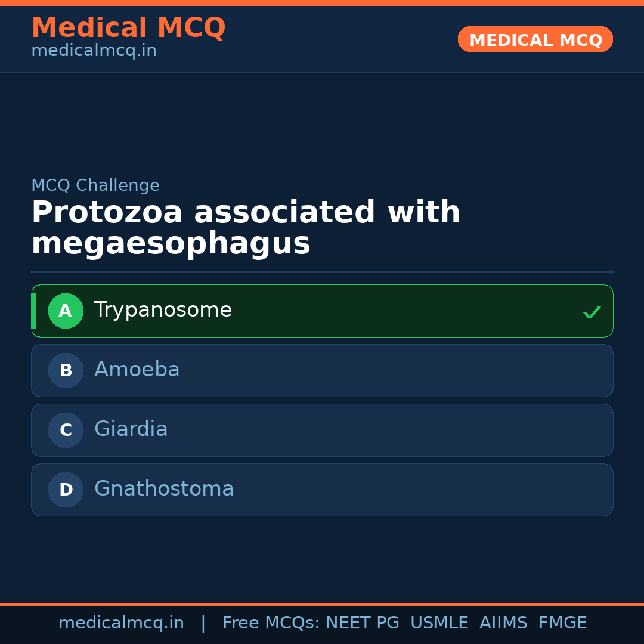Click AIIMS in the footer
644x644 pixels.
pyautogui.click(x=503, y=623)
